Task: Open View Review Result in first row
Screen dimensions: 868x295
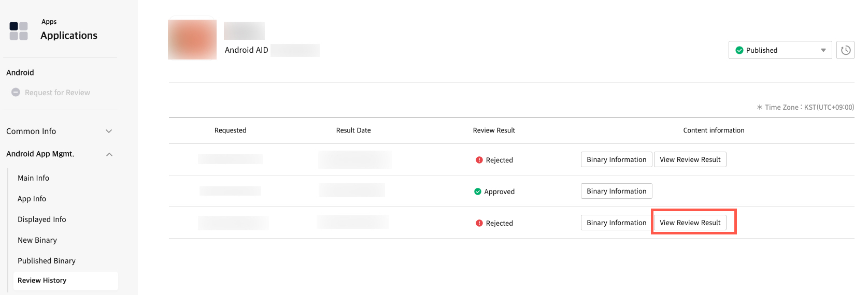Action: [690, 159]
